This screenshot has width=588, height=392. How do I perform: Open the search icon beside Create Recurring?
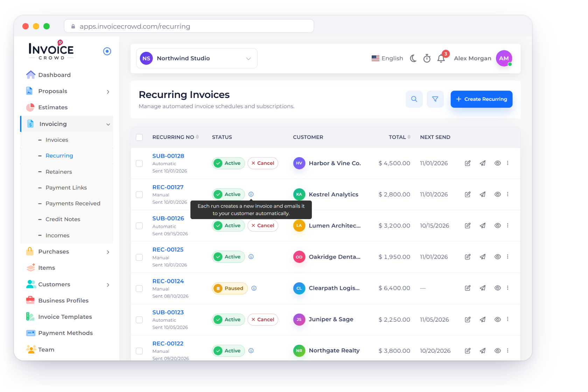click(414, 99)
